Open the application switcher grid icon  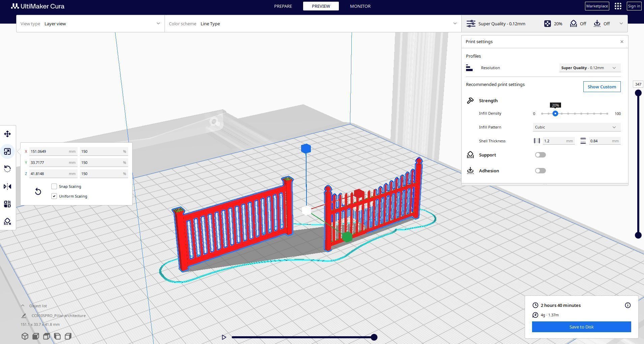(618, 6)
